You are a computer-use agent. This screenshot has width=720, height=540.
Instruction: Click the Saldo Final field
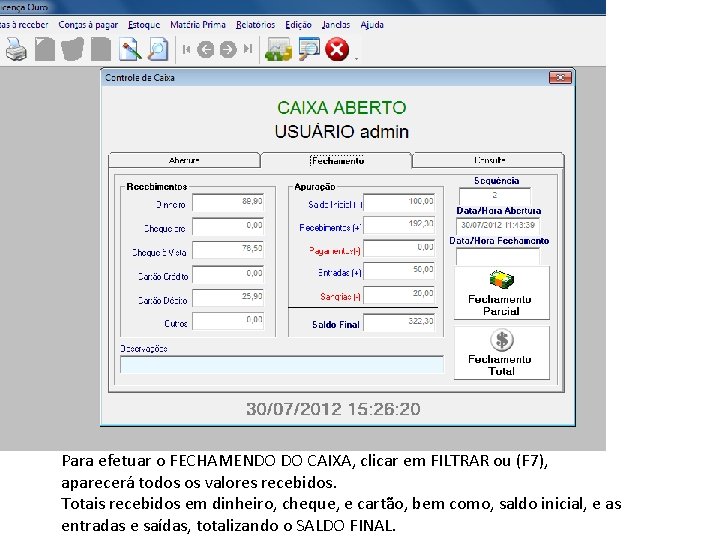pyautogui.click(x=399, y=322)
